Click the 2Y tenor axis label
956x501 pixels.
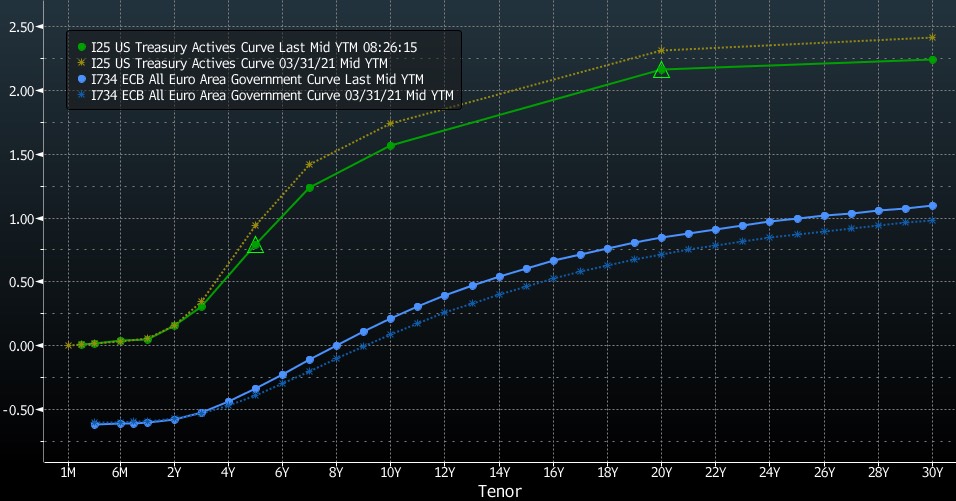coord(174,472)
